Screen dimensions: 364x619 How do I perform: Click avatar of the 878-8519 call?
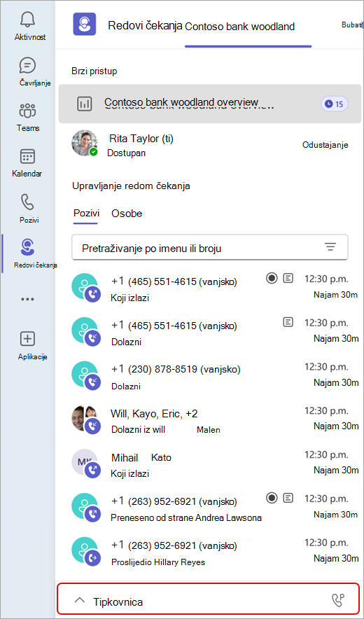click(85, 375)
